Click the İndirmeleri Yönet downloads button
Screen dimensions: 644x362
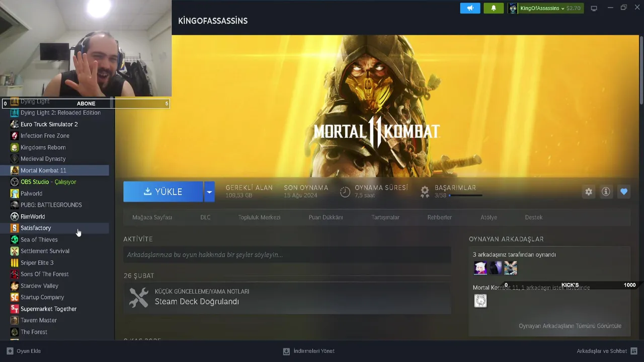(308, 351)
